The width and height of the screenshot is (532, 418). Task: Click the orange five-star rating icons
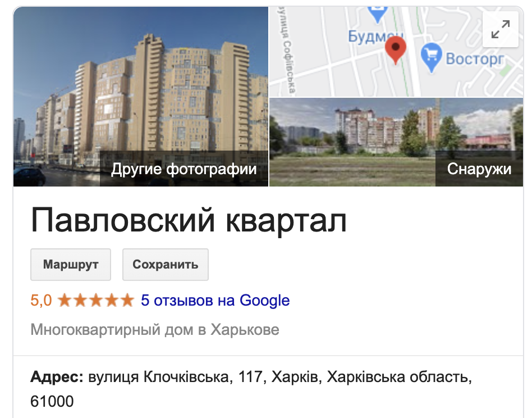tap(96, 301)
